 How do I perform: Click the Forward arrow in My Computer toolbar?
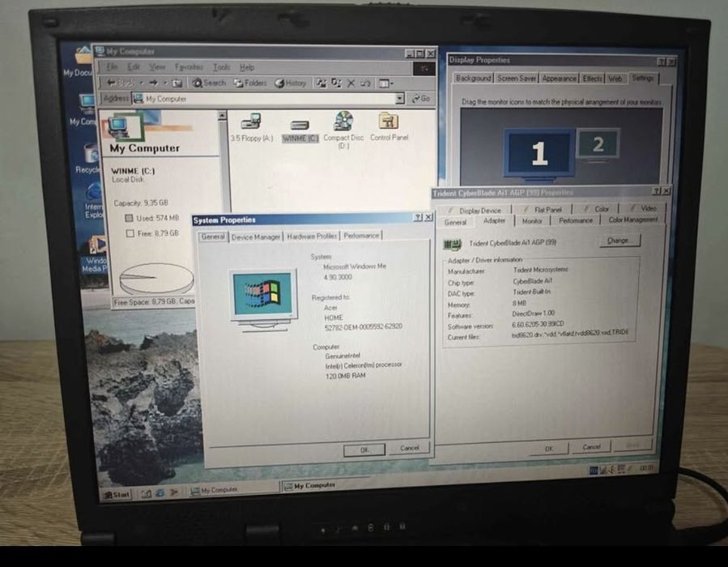(x=153, y=83)
